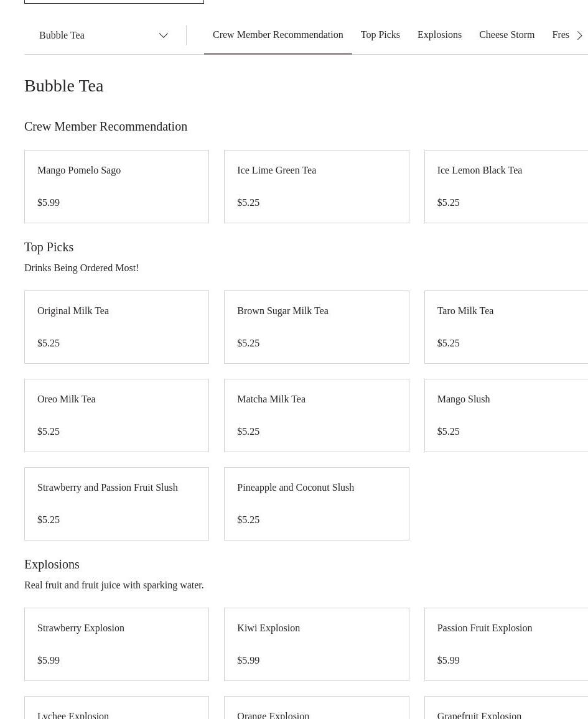The width and height of the screenshot is (588, 719).
Task: Open the Bubble Tea menu dropdown
Action: coord(104,35)
